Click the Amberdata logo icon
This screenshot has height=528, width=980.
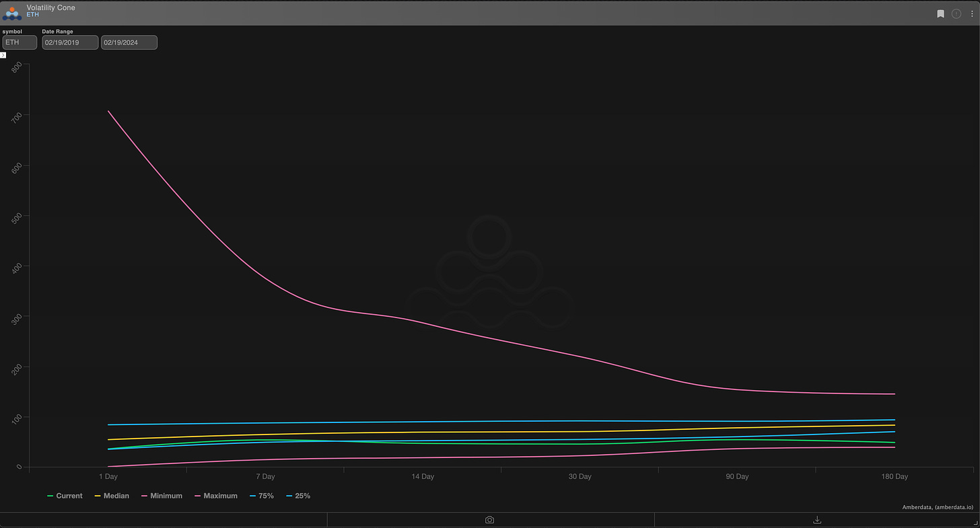click(x=12, y=13)
